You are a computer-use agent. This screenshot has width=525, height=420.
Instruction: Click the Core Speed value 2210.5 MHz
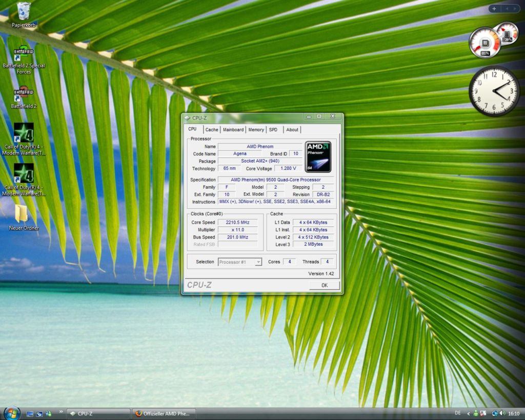(238, 223)
